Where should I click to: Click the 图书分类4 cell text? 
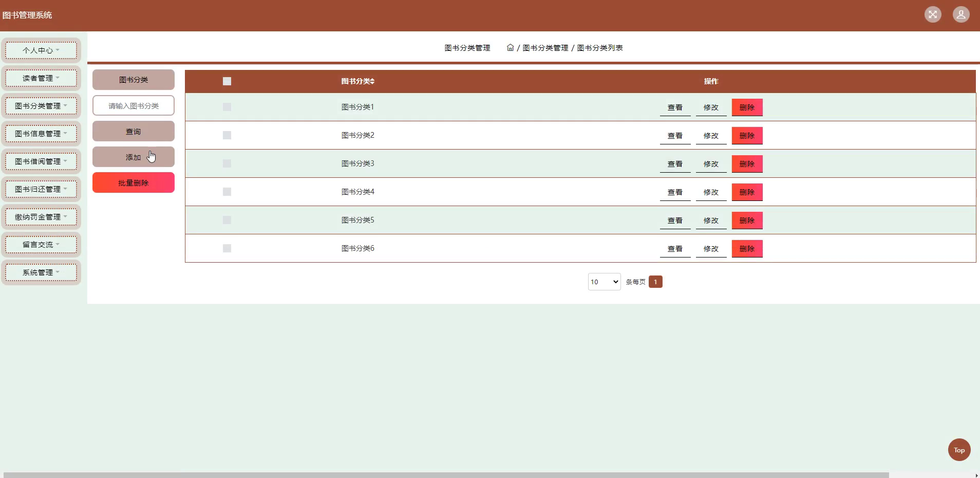[358, 192]
